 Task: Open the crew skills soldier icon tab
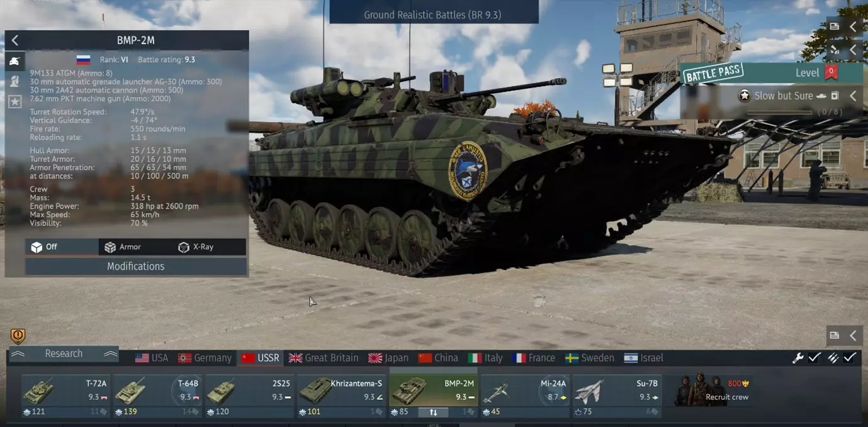tap(14, 81)
